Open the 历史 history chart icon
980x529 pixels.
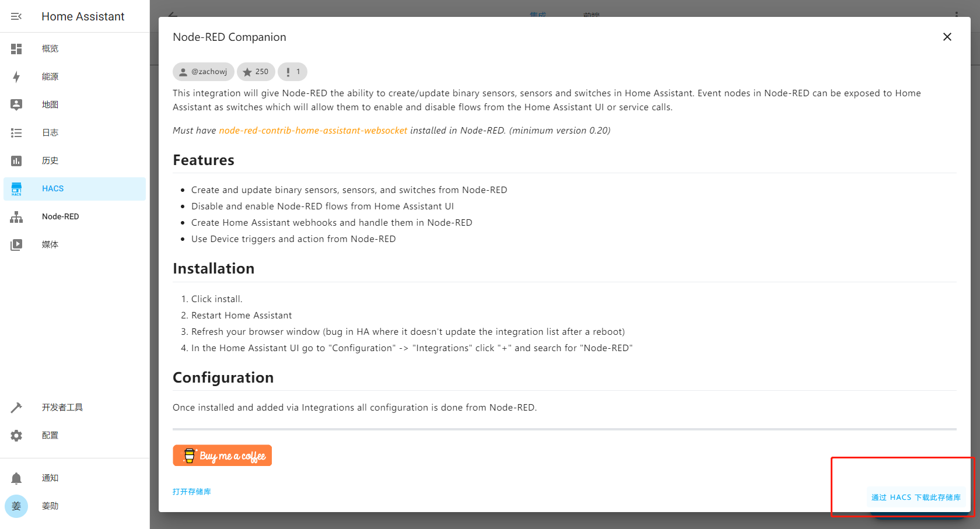16,161
